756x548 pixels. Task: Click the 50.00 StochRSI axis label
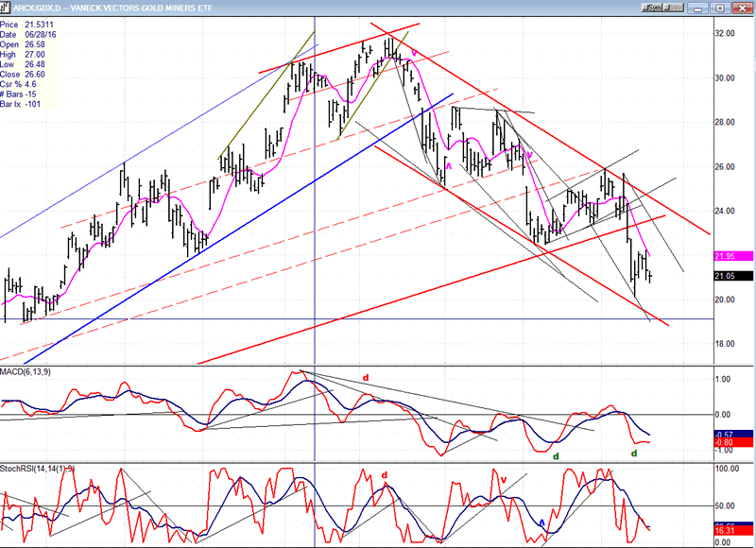click(725, 506)
